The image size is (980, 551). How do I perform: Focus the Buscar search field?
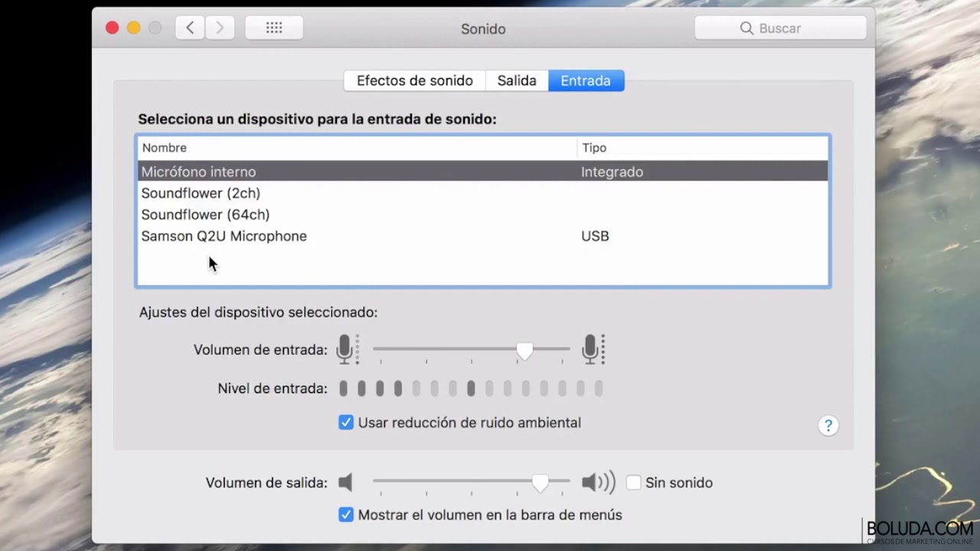pyautogui.click(x=780, y=28)
